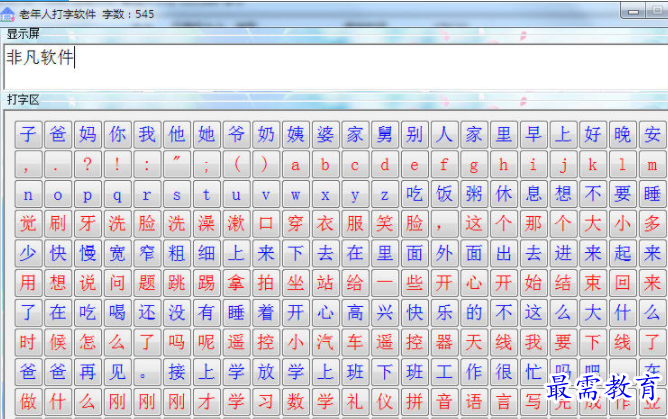Tap the 拿 character key

pos(236,283)
